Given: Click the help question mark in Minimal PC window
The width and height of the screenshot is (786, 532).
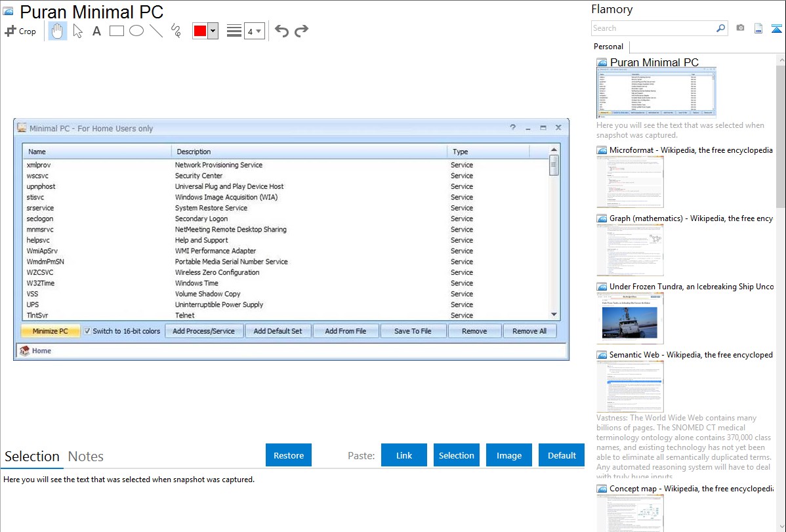Looking at the screenshot, I should [513, 127].
